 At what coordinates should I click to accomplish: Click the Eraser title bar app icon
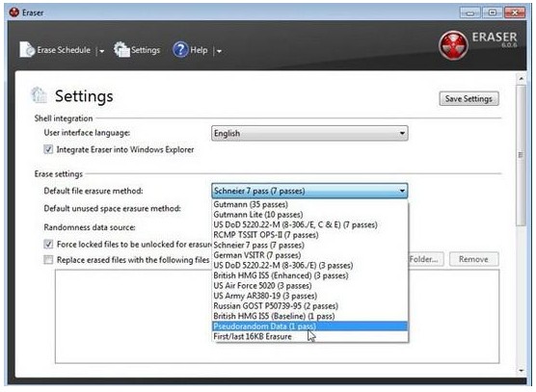click(x=14, y=13)
